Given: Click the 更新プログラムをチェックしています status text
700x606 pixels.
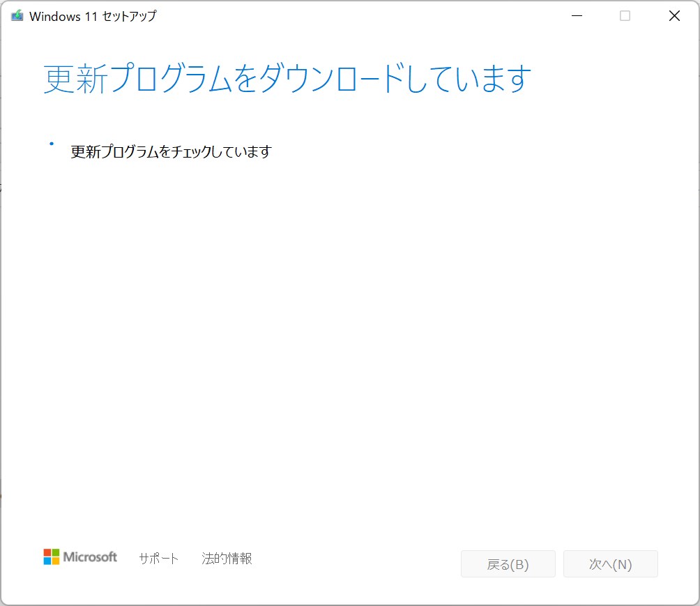Looking at the screenshot, I should pos(171,152).
